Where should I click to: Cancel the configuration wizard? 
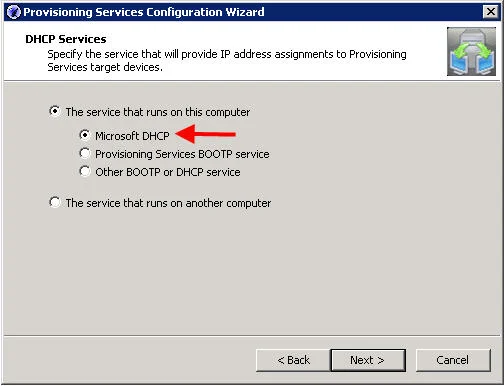453,360
